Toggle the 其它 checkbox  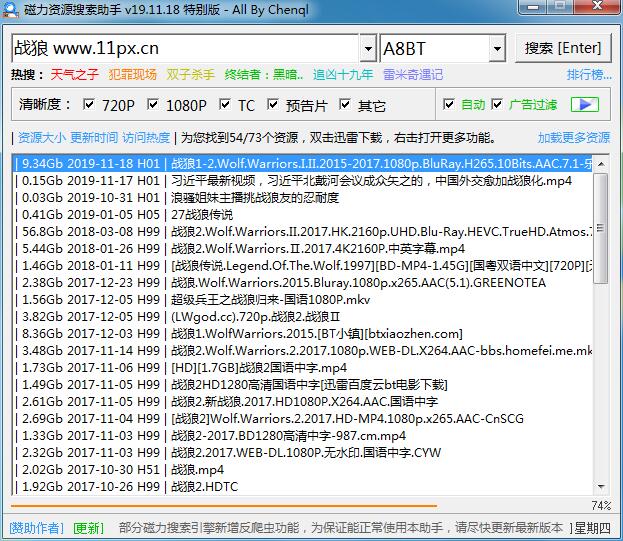[x=344, y=104]
